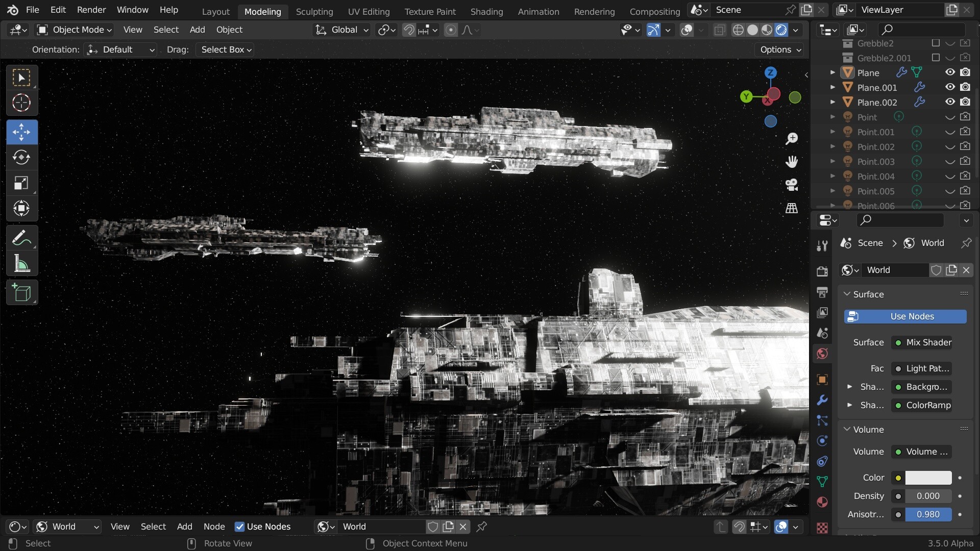Switch to the Modifier properties tab (wrench icon)
The height and width of the screenshot is (551, 980).
click(822, 401)
